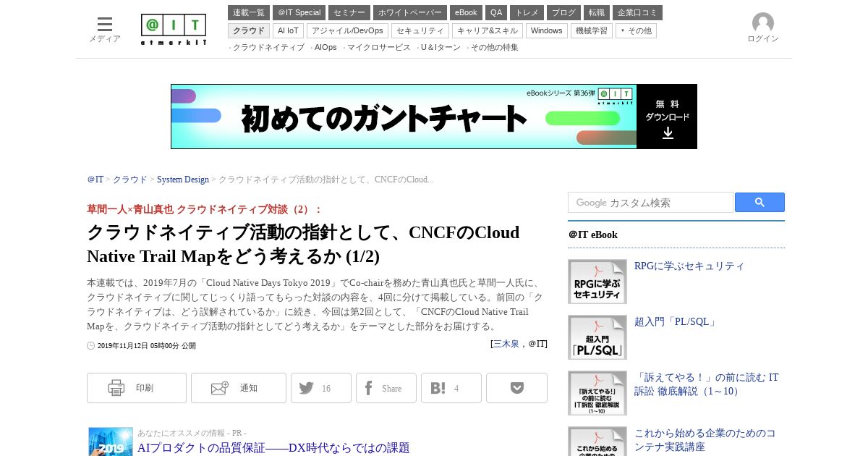This screenshot has width=868, height=456.
Task: Open the RPGに学ぶセキュリティ text link
Action: pyautogui.click(x=689, y=266)
